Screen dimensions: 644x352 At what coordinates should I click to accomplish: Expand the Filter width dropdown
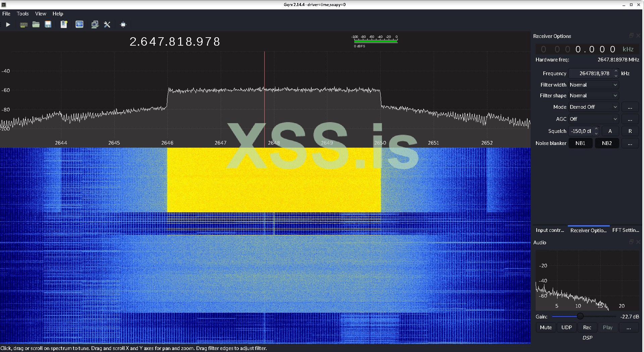(593, 85)
